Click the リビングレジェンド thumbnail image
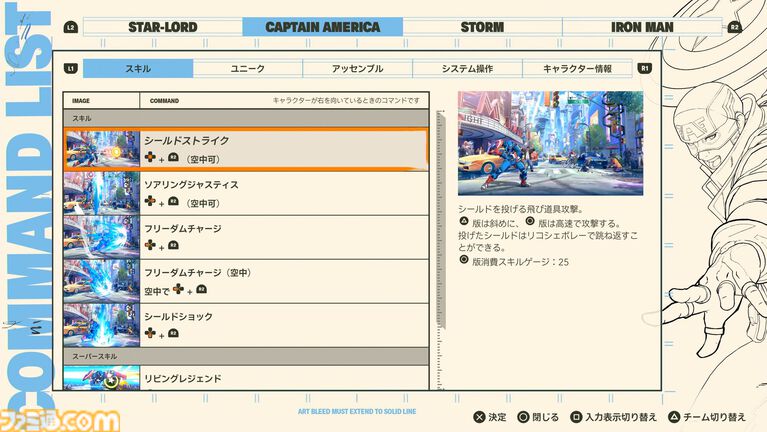This screenshot has height=432, width=767. click(102, 378)
